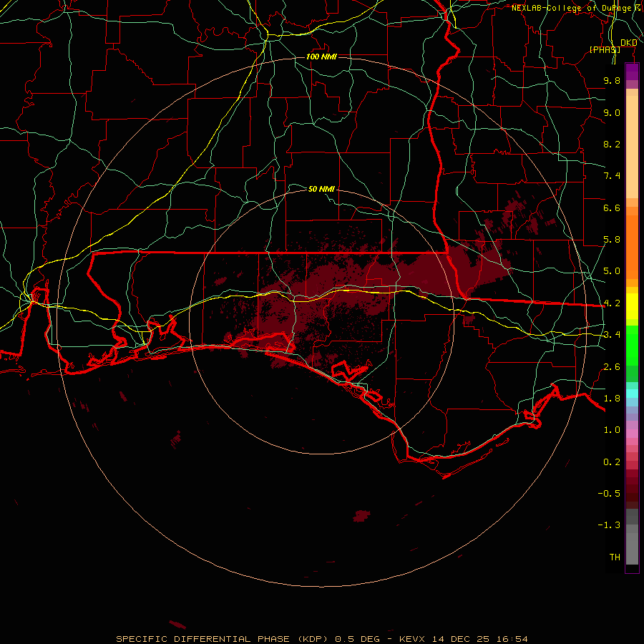
Task: Select the -0.5 scale value
Action: (x=609, y=494)
